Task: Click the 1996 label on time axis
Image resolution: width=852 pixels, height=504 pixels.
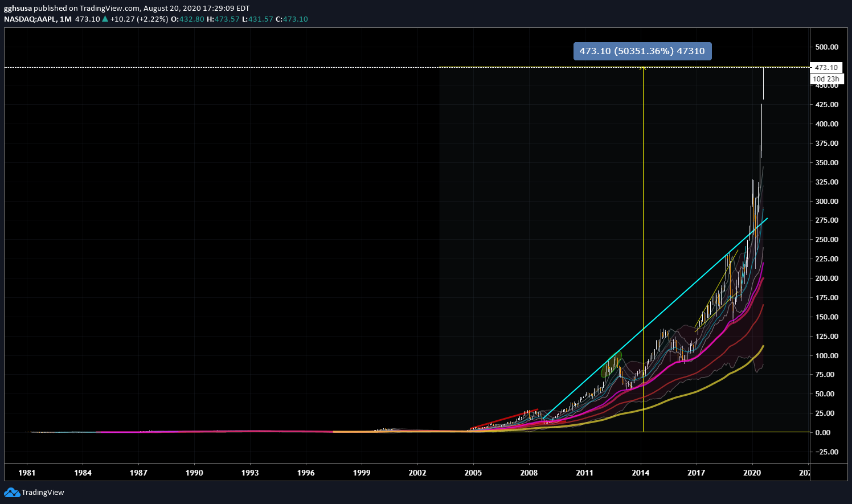Action: [306, 473]
